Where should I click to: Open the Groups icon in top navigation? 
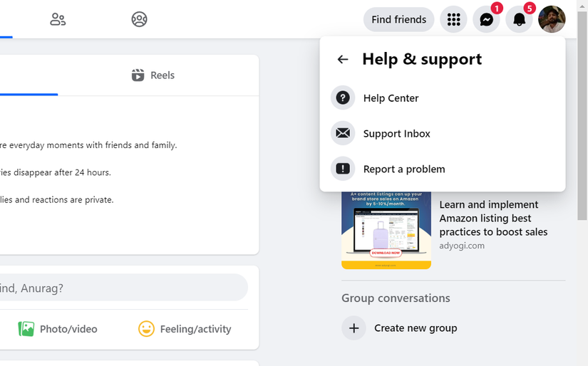[139, 19]
